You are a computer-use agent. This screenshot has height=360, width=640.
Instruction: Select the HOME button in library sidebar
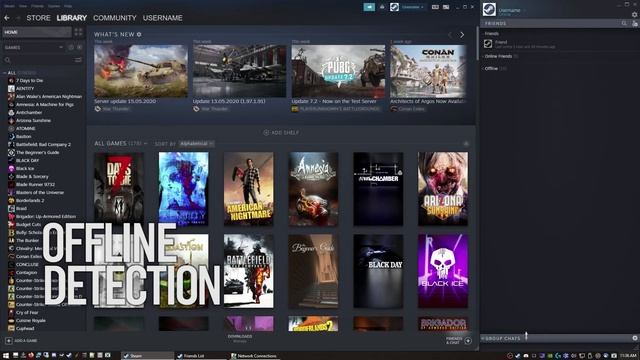click(37, 32)
